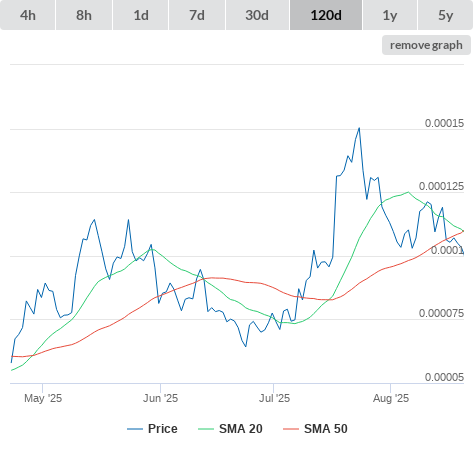Screen dimensions: 474x455
Task: Click the remove graph button
Action: point(426,45)
